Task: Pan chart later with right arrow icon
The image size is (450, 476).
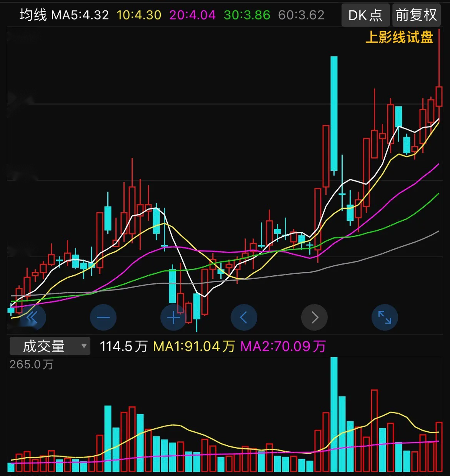Action: (x=314, y=317)
